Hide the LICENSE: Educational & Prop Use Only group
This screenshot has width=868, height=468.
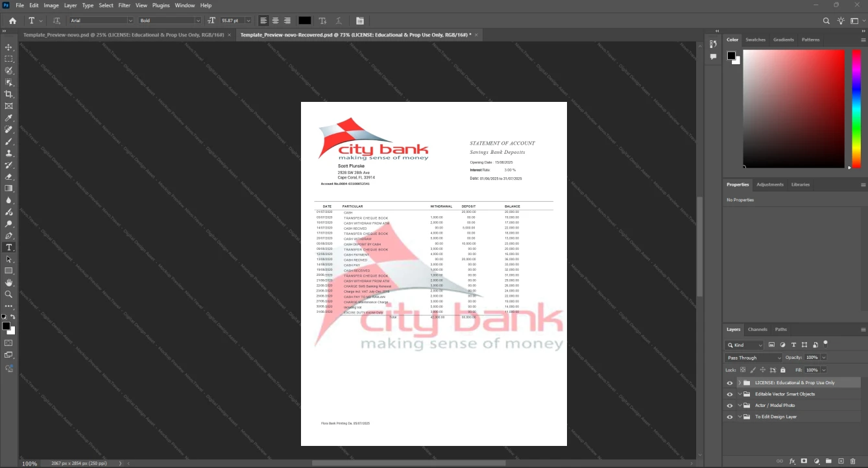730,383
